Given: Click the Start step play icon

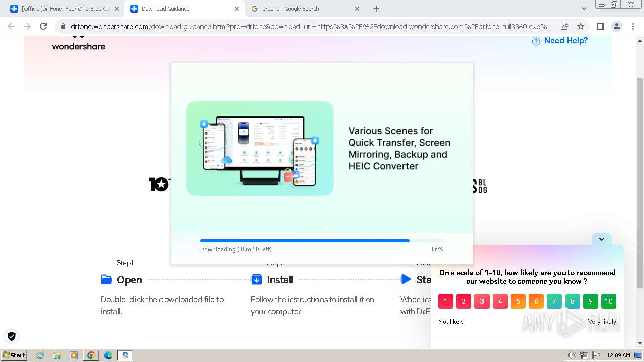Looking at the screenshot, I should pos(406,279).
